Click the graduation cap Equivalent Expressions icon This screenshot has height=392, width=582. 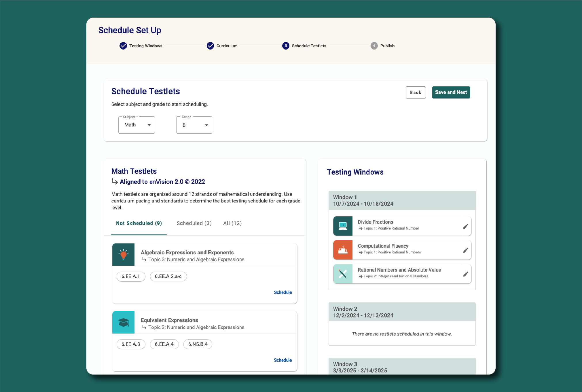pos(124,322)
